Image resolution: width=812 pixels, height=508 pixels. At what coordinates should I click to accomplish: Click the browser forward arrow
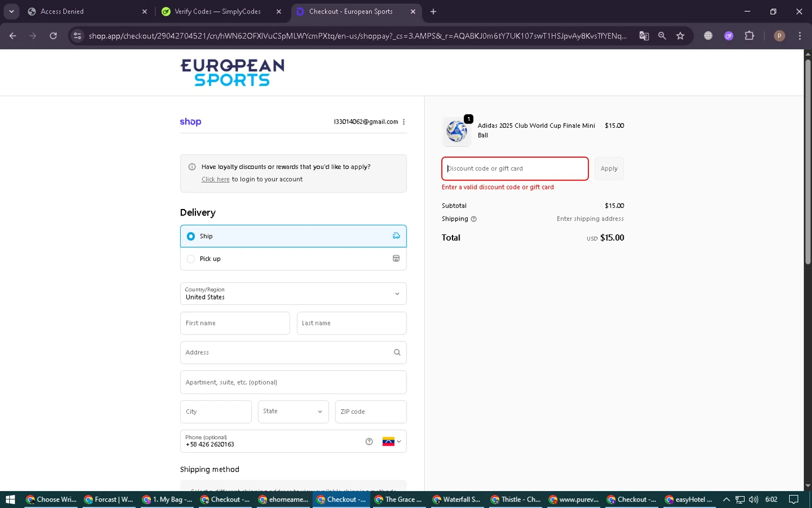33,36
